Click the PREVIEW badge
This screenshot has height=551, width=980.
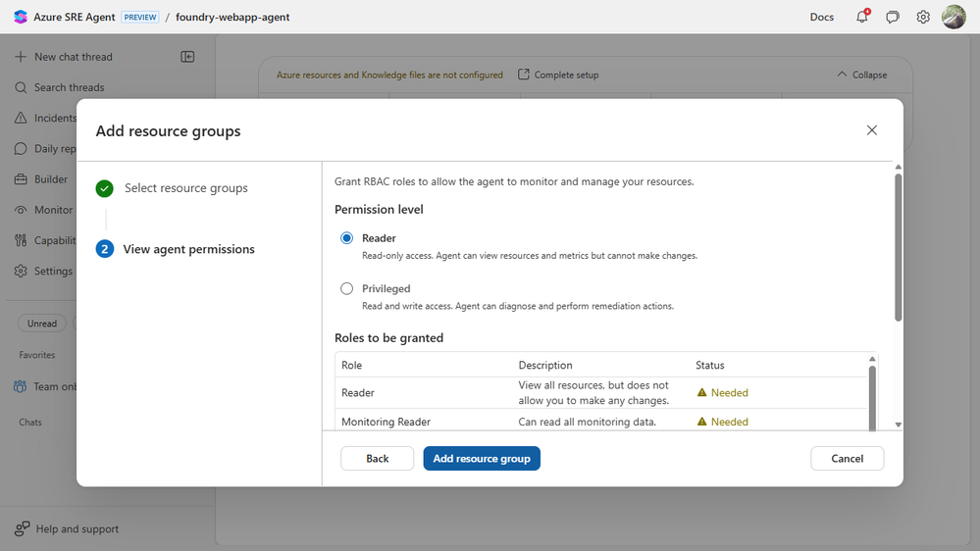[140, 17]
